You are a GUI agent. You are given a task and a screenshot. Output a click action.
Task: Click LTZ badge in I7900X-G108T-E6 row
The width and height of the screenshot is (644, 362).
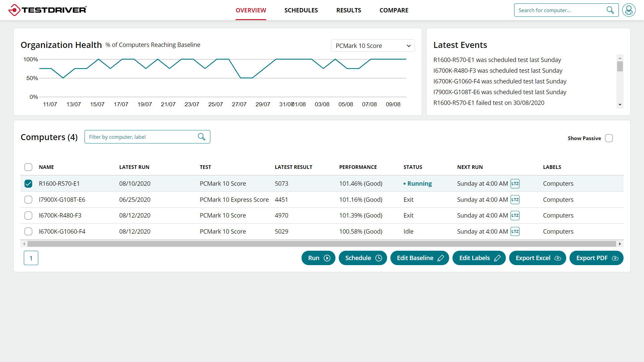click(x=515, y=200)
